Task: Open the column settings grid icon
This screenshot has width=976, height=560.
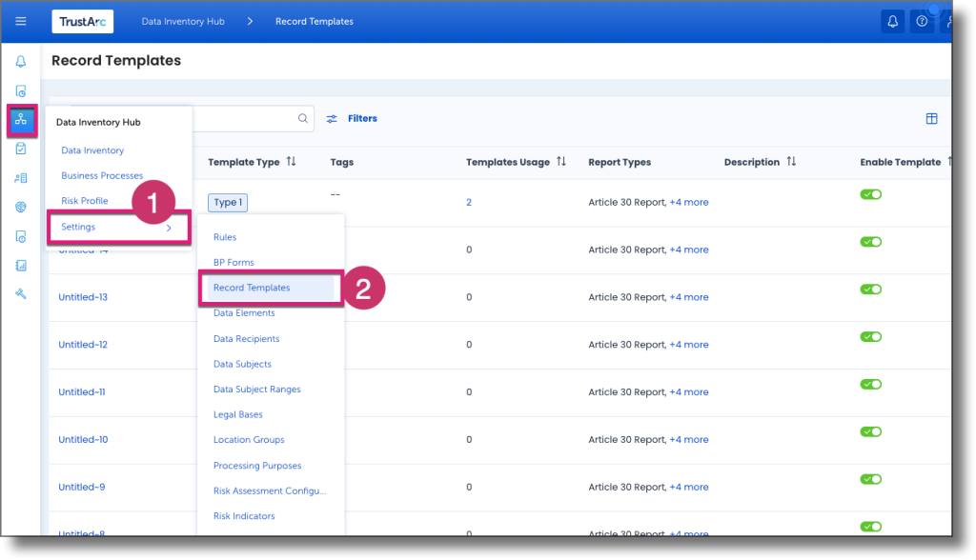Action: tap(931, 118)
